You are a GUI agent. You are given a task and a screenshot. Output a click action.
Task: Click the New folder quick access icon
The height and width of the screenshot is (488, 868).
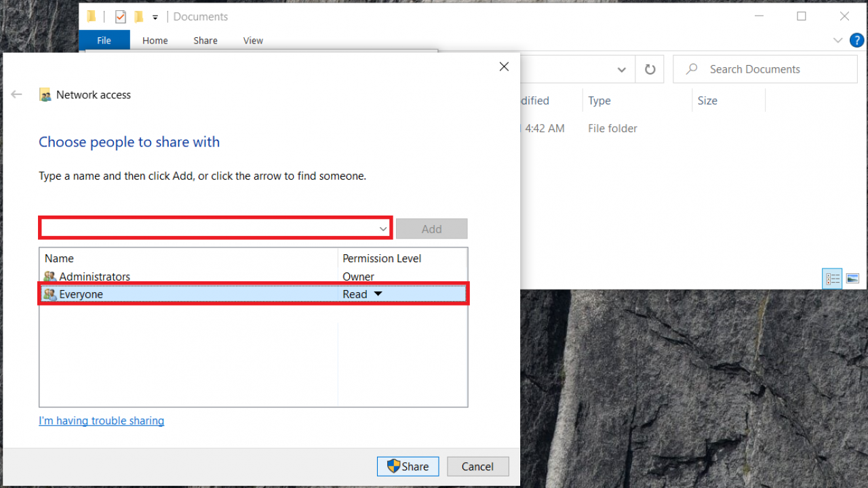click(139, 17)
